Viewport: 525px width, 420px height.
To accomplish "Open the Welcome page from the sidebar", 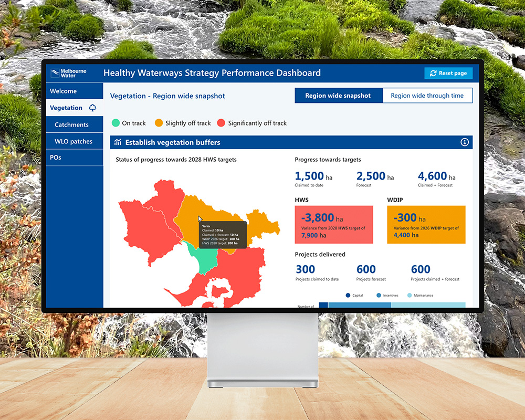I will tap(63, 91).
